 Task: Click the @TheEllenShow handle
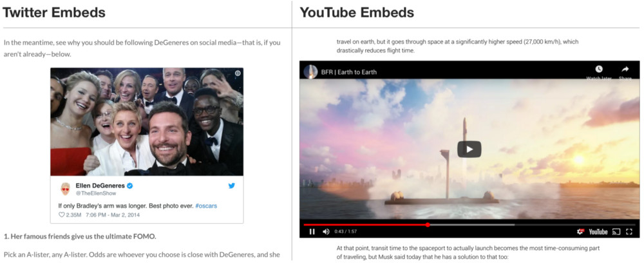96,193
